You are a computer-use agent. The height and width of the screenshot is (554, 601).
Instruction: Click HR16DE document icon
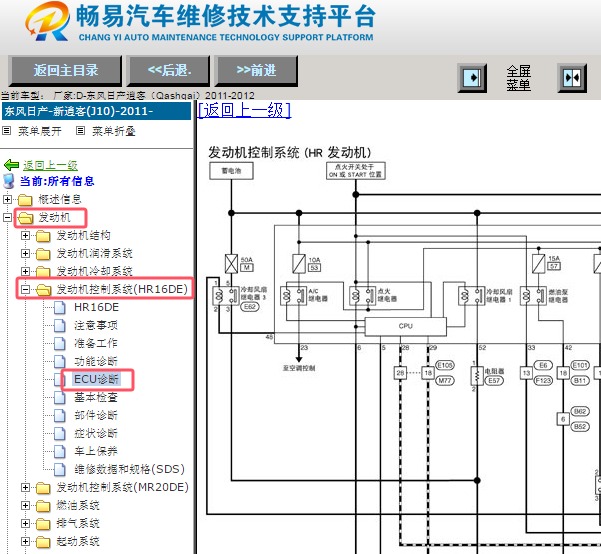[x=60, y=307]
